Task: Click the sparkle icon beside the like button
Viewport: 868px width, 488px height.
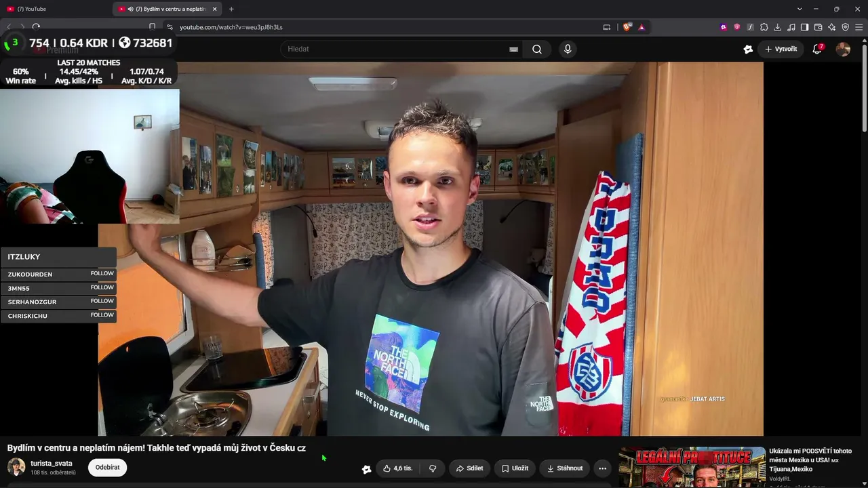Action: pos(367,468)
